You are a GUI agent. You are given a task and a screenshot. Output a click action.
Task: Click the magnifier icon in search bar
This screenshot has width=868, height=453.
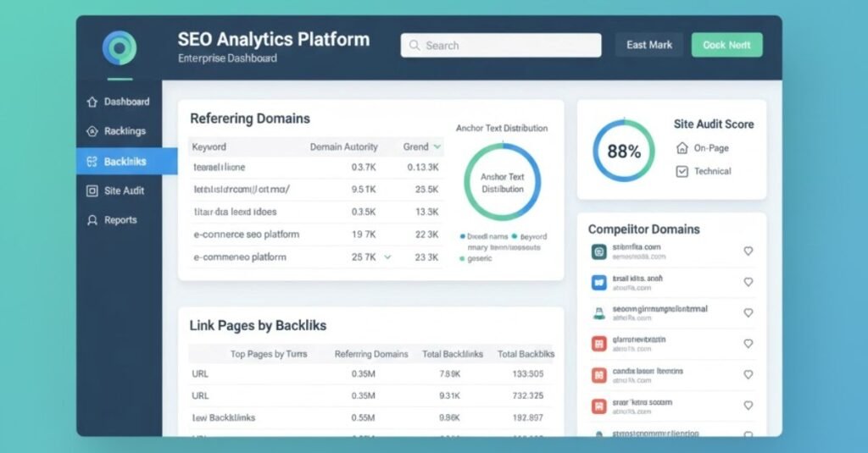click(415, 46)
